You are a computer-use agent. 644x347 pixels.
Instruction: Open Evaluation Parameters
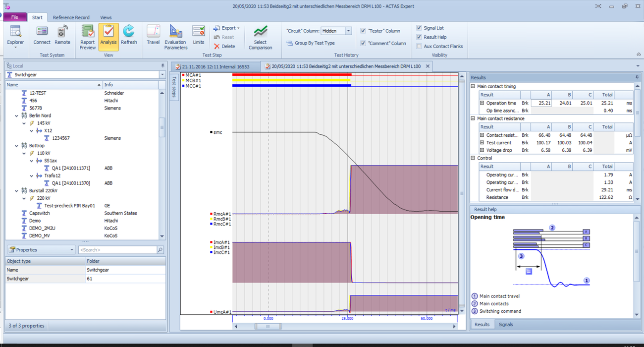[176, 37]
